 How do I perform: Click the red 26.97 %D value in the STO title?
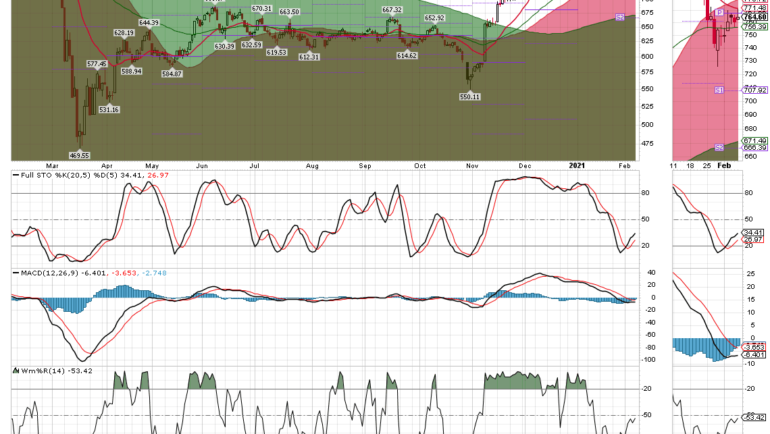(x=158, y=175)
